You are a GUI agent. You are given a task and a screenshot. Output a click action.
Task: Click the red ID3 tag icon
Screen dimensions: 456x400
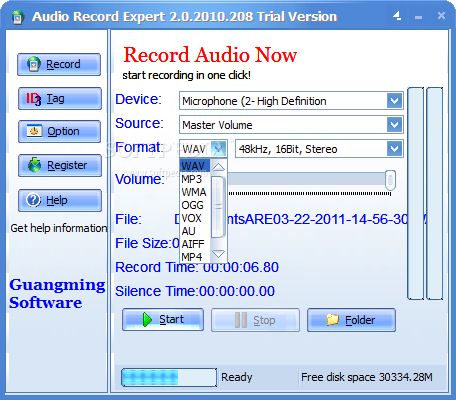(33, 99)
